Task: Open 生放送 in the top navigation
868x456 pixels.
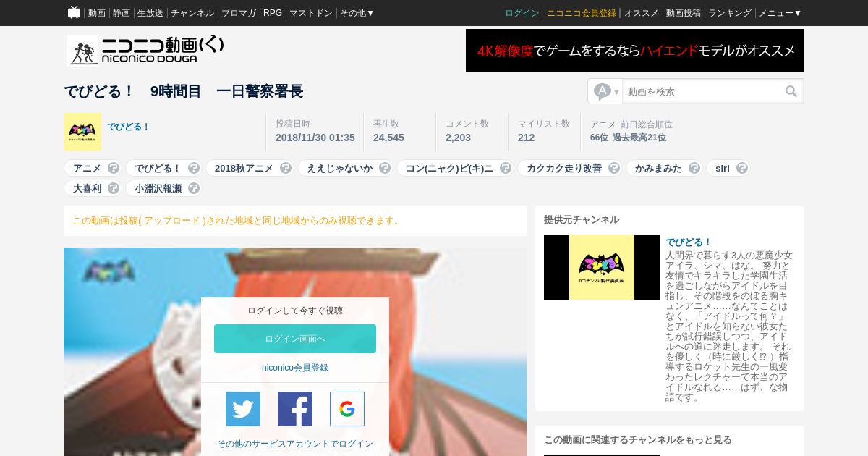Action: [x=150, y=13]
